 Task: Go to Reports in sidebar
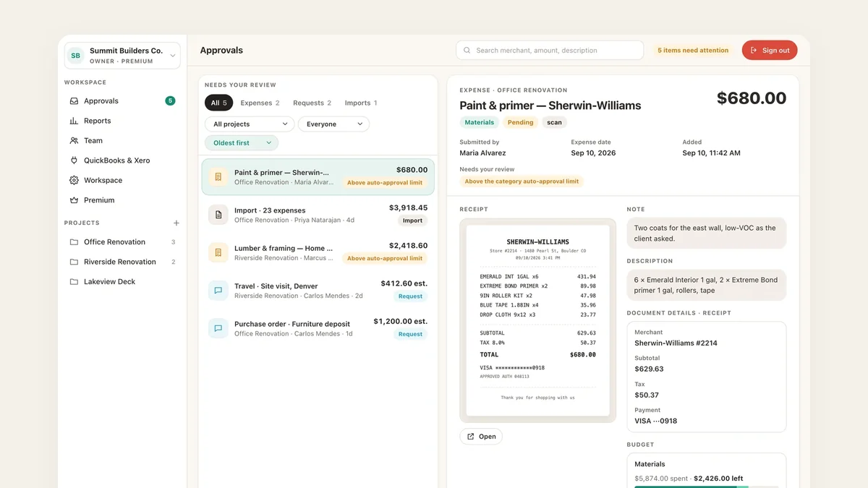(x=122, y=121)
